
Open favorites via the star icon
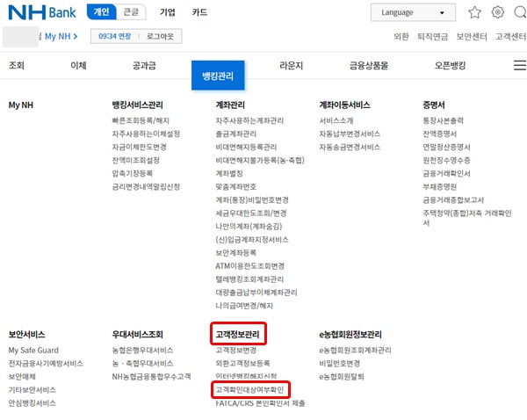[474, 12]
